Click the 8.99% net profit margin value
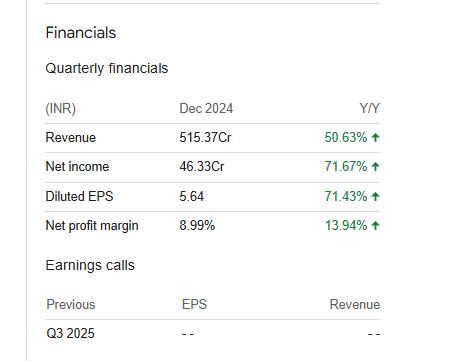 pos(197,226)
